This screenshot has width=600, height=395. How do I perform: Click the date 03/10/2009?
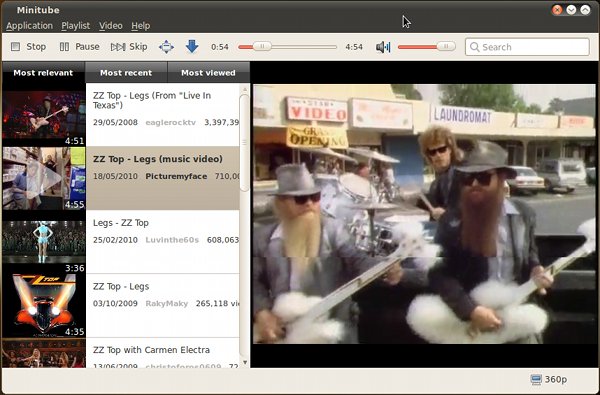click(x=115, y=304)
